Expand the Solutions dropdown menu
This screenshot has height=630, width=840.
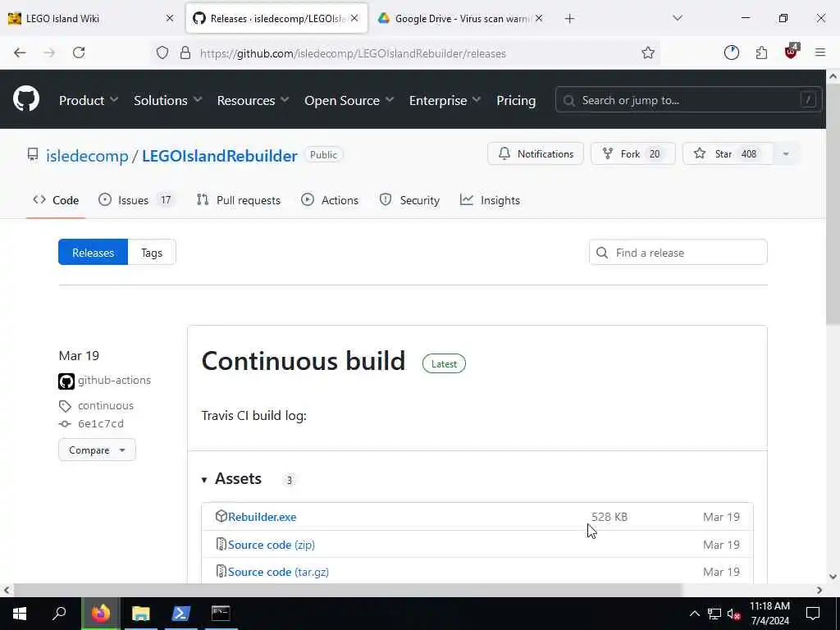[x=167, y=100]
